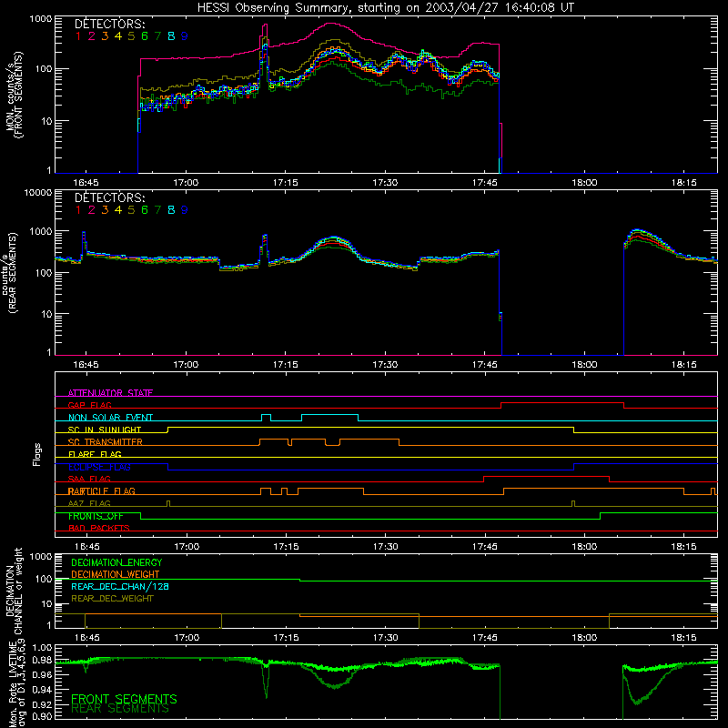Image resolution: width=728 pixels, height=728 pixels.
Task: Pick detector 8 in rear segments legend
Action: pos(171,210)
